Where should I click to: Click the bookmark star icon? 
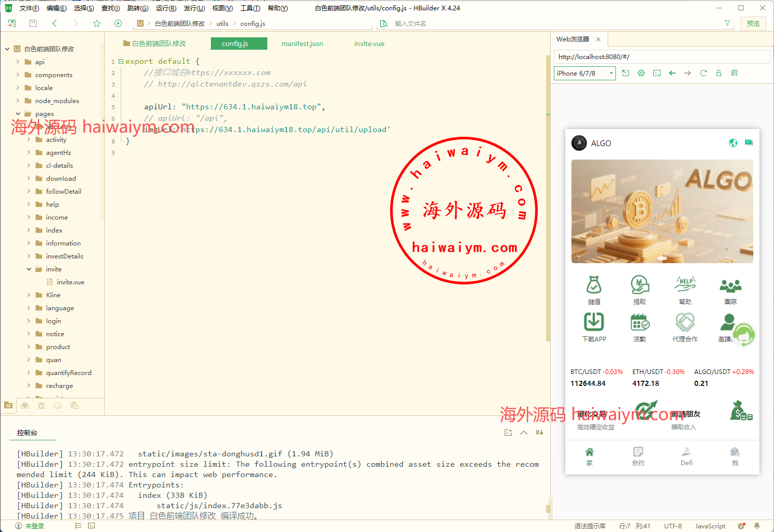(x=97, y=23)
